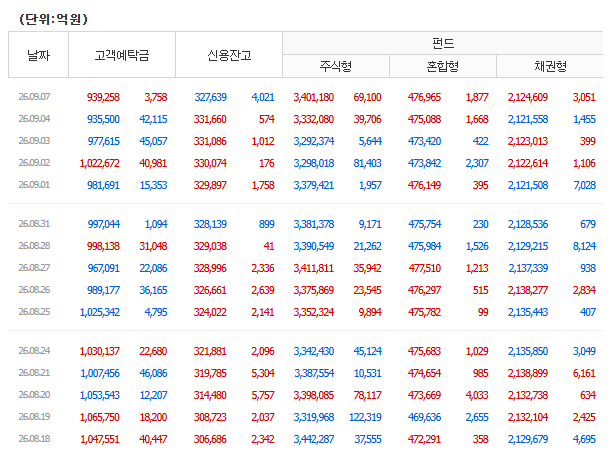Select the 26.08.31 date cell
Screen dimensions: 612x452
pyautogui.click(x=34, y=224)
